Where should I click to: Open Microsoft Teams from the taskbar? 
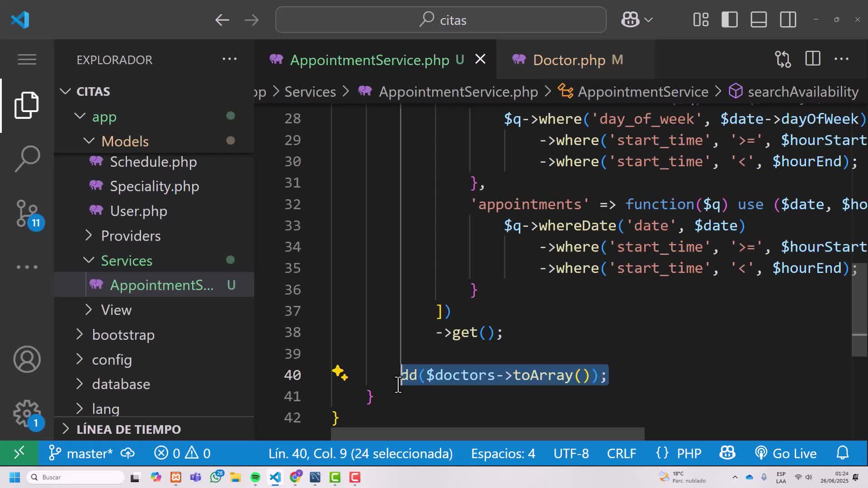tap(196, 477)
